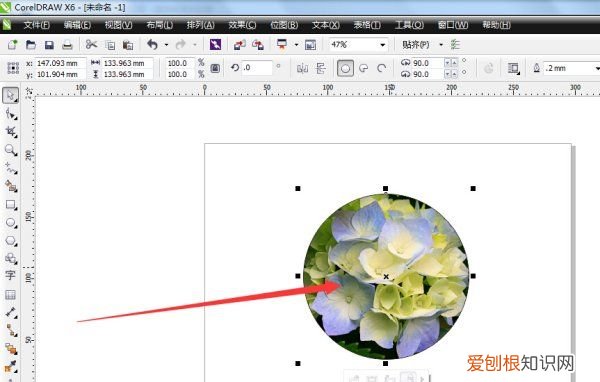
Task: Click the Options icon beside Snap menu
Action: click(x=455, y=45)
